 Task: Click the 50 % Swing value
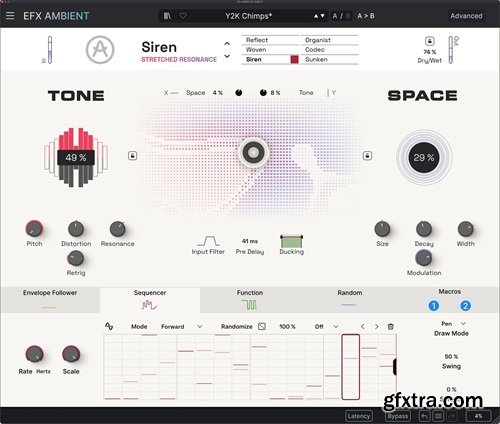(x=451, y=357)
